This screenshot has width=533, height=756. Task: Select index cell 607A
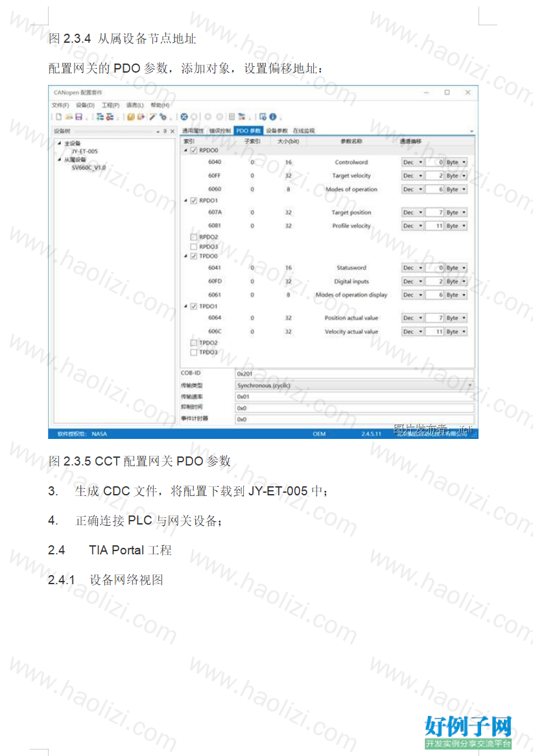215,213
